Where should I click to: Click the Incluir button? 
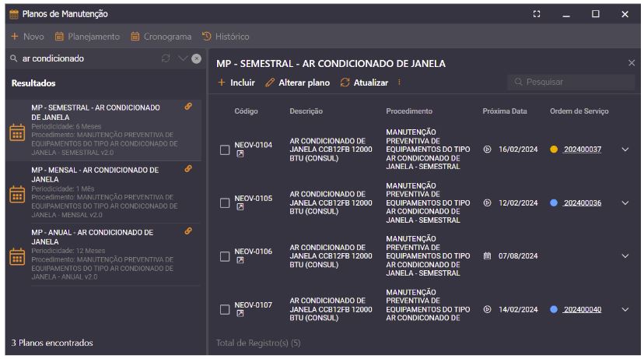tap(236, 83)
